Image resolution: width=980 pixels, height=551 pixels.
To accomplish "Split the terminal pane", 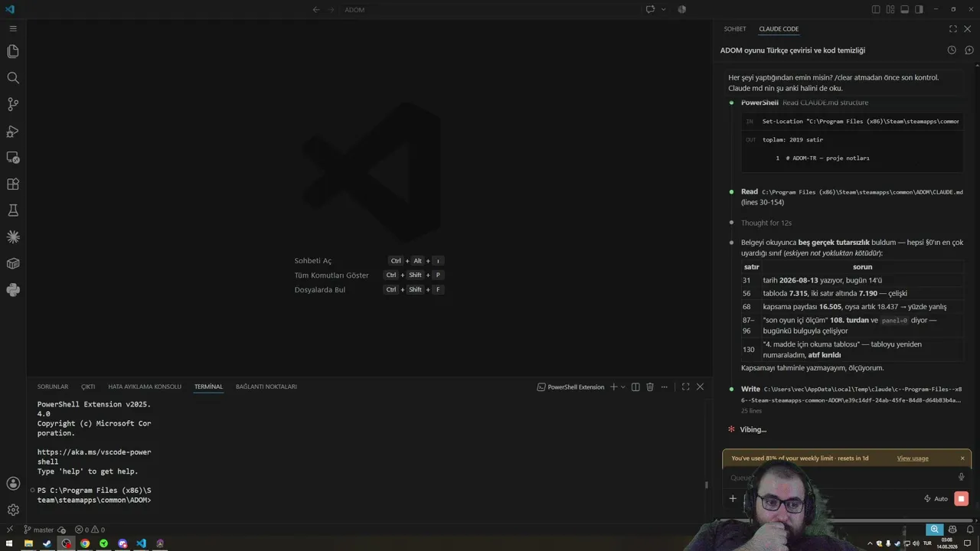I will [x=635, y=387].
